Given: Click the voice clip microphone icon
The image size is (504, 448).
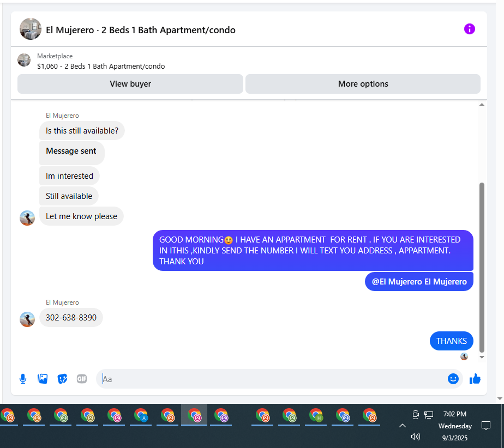Looking at the screenshot, I should tap(23, 379).
